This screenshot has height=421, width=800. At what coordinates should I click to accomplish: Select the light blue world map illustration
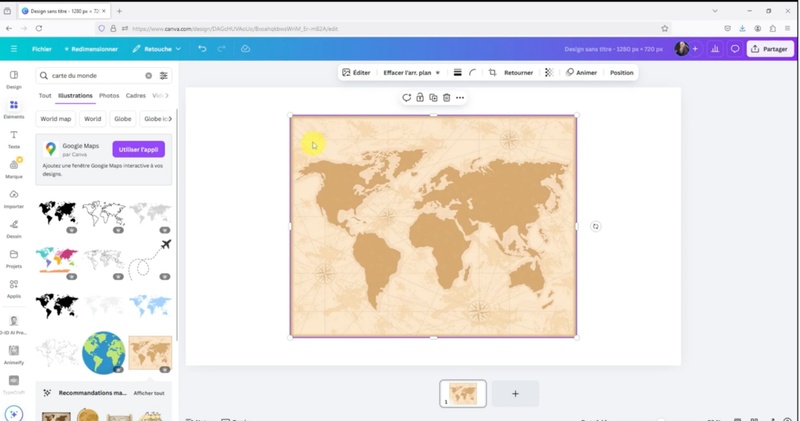coord(150,305)
